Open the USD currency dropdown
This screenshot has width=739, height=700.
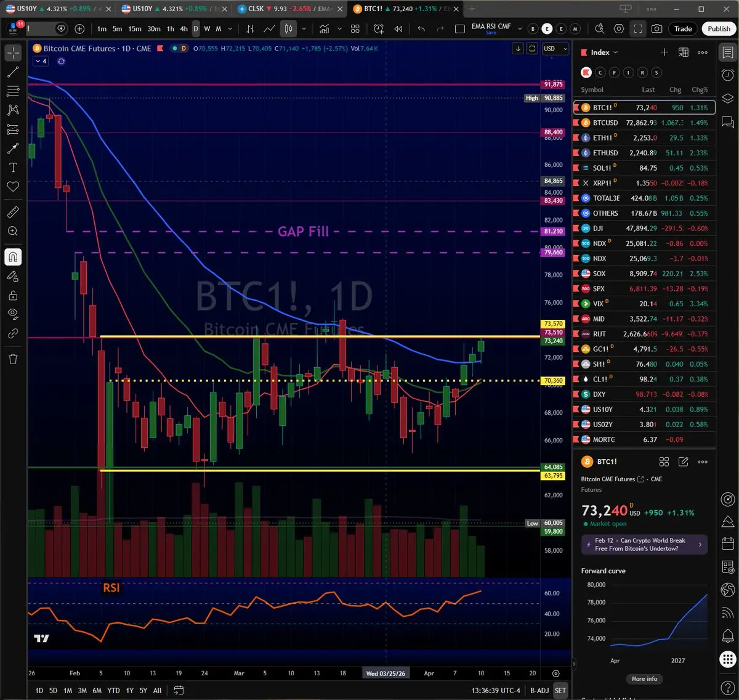[555, 49]
